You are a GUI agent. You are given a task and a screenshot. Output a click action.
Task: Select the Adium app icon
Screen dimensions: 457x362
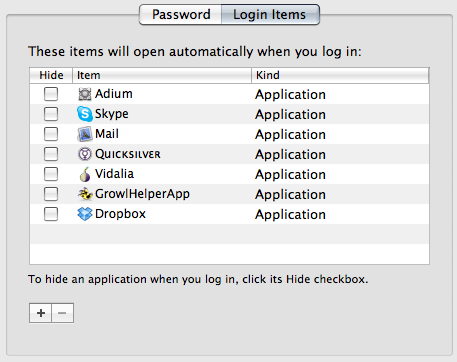(85, 94)
